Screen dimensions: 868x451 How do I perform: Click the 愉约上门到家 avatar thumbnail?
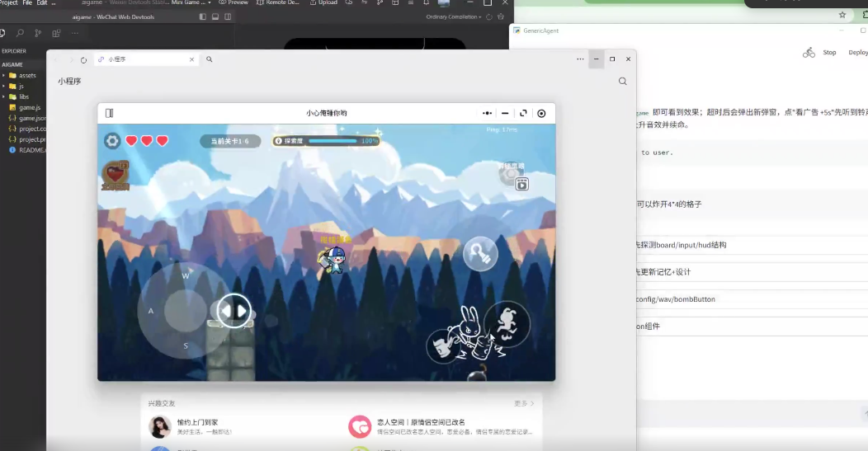159,426
